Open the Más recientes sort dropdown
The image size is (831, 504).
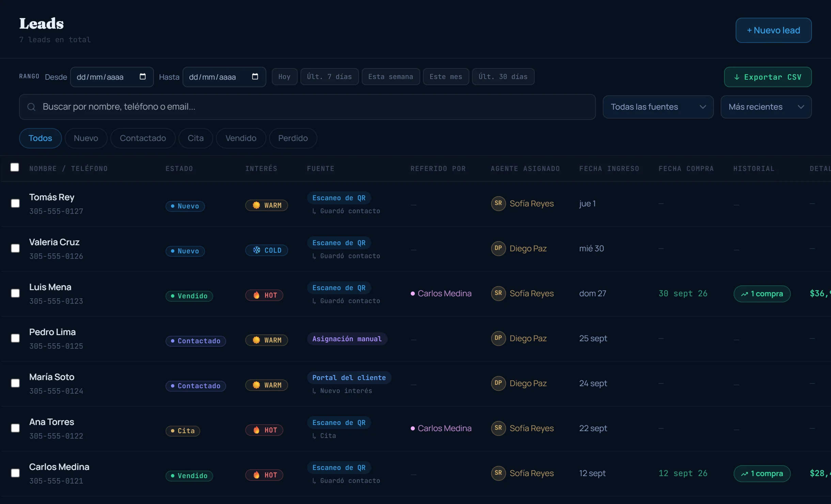tap(766, 107)
